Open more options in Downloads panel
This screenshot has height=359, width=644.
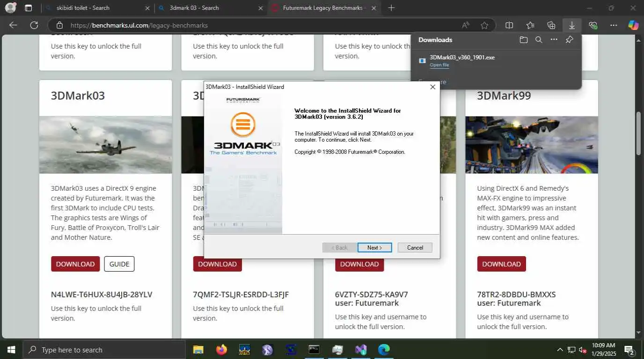coord(554,40)
